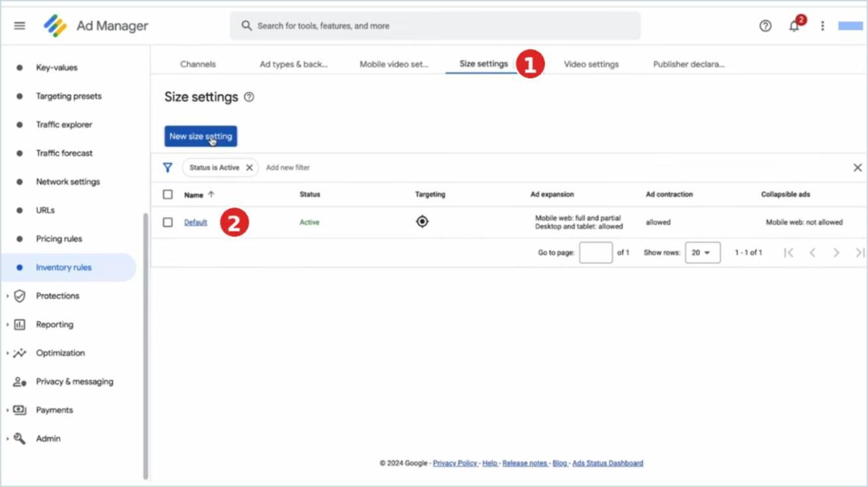Image resolution: width=868 pixels, height=487 pixels.
Task: Click the Go to page input box
Action: pyautogui.click(x=596, y=253)
